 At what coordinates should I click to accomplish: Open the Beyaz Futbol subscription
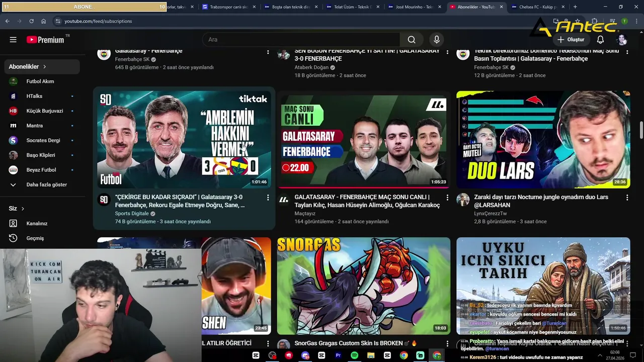click(x=42, y=170)
